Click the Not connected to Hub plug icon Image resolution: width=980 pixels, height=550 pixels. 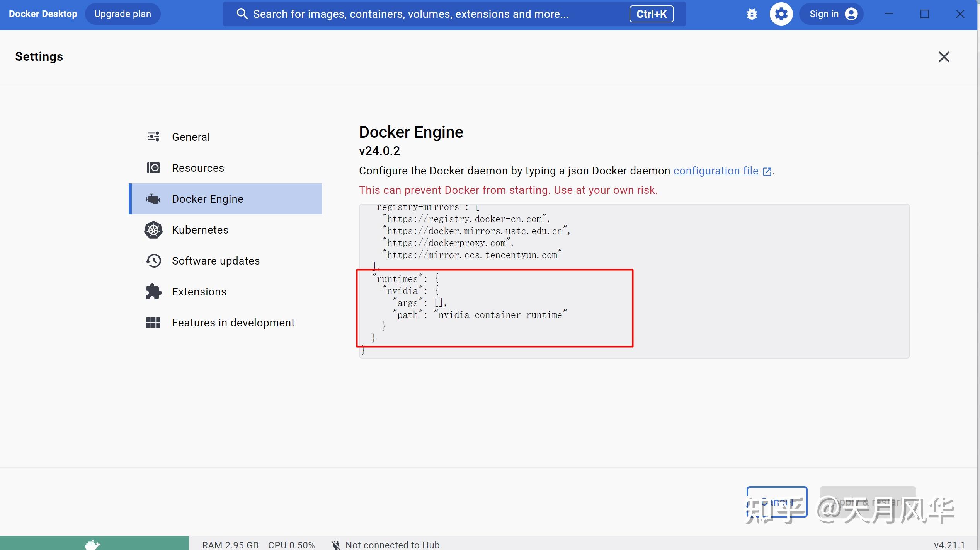[336, 545]
